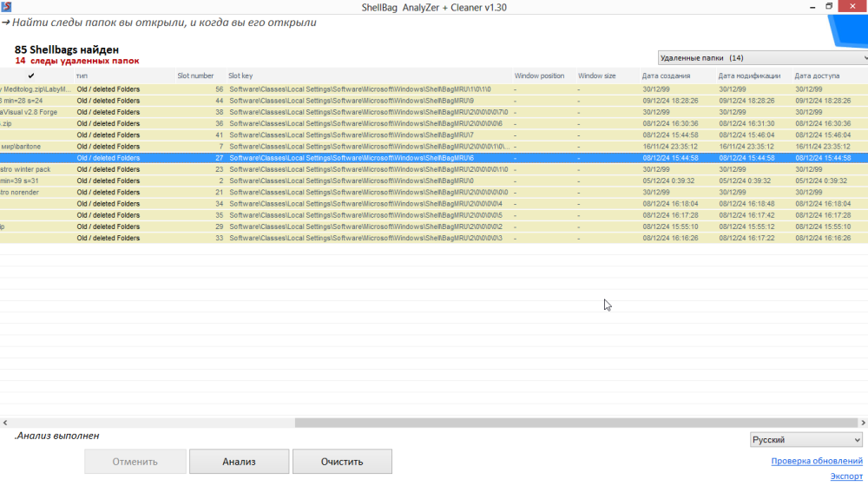The image size is (868, 486).
Task: Click the highlighted row with slot number 27
Action: pyautogui.click(x=434, y=158)
